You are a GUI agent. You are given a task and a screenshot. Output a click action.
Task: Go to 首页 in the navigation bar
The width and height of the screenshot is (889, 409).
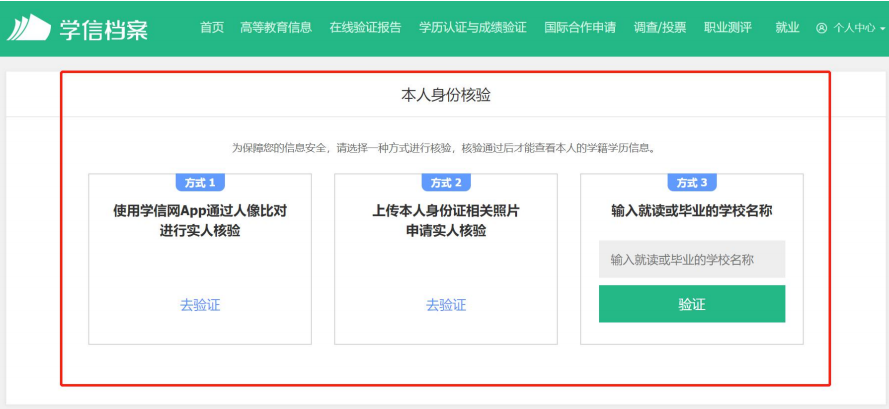tap(212, 28)
